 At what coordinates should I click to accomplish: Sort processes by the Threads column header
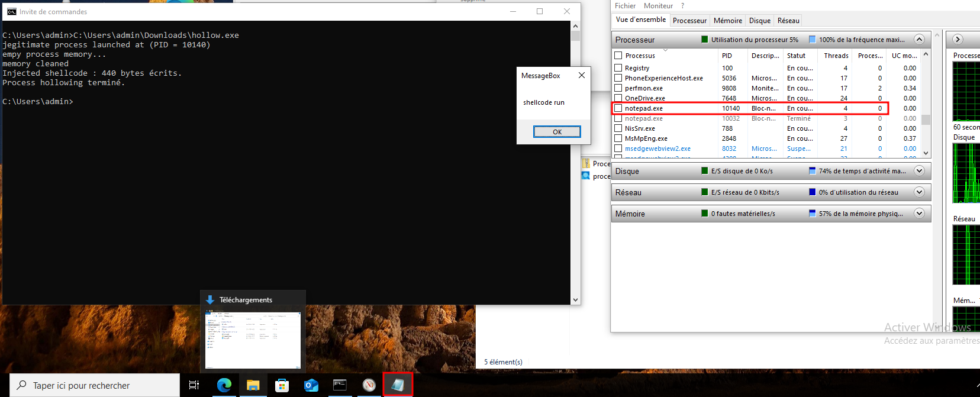point(836,56)
